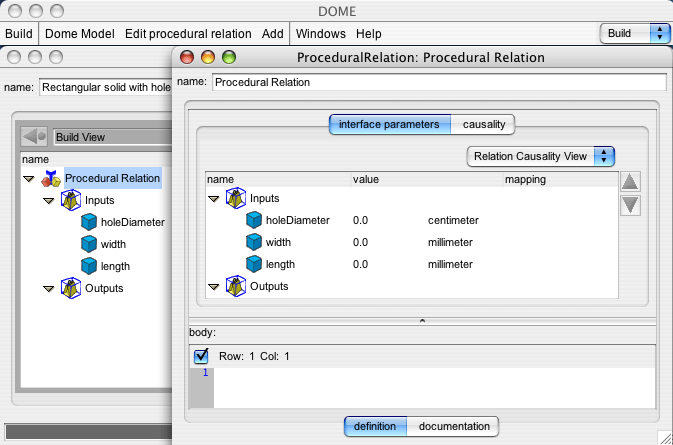This screenshot has width=673, height=445.
Task: Open the Help menu
Action: point(369,33)
